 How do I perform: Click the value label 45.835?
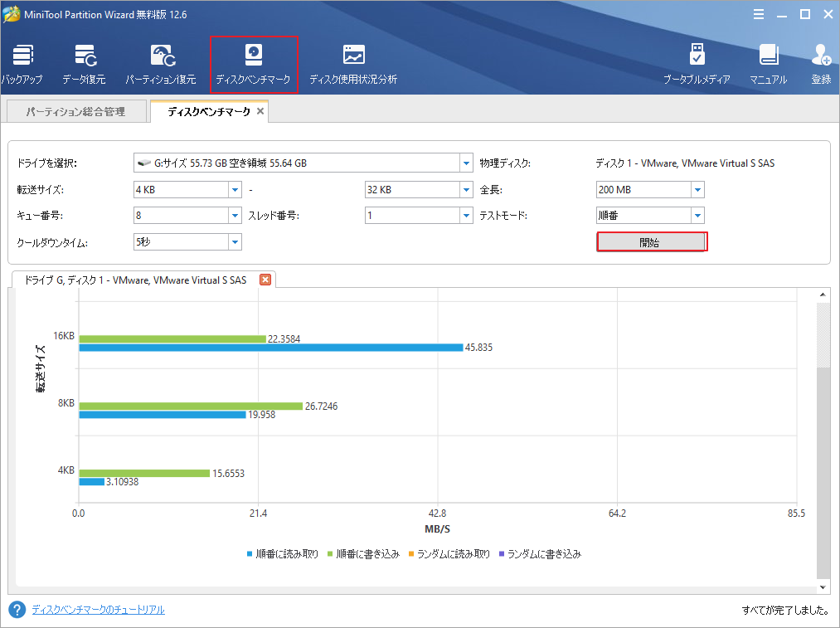478,348
